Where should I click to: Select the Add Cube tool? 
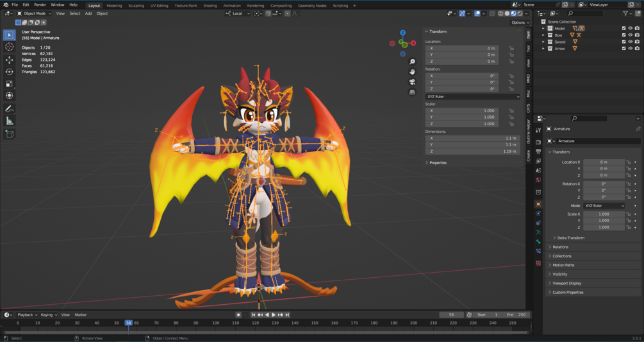pos(9,134)
